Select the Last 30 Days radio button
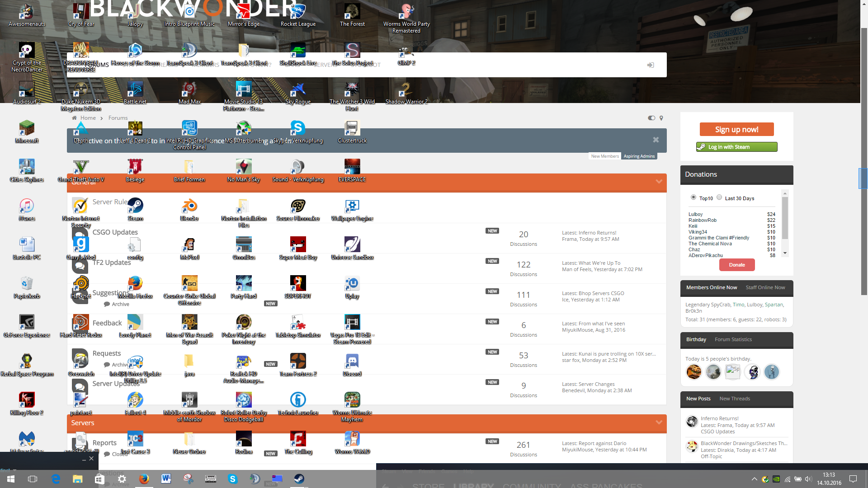This screenshot has width=868, height=488. 719,197
